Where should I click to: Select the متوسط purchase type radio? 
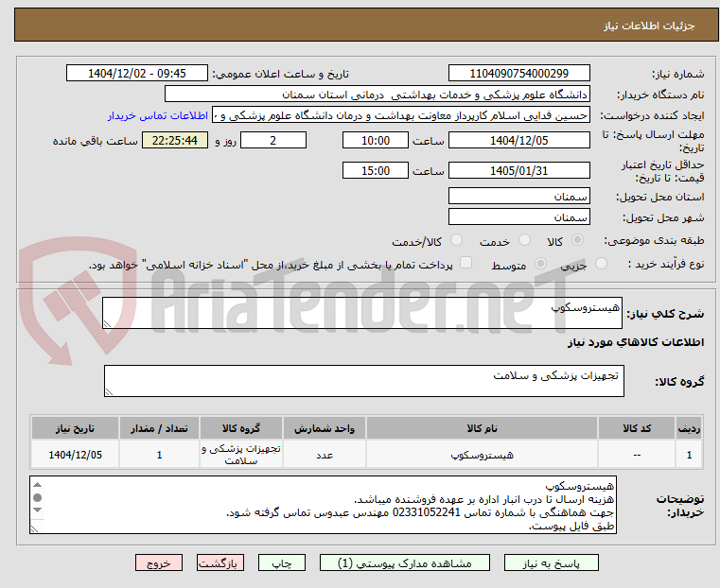540,263
